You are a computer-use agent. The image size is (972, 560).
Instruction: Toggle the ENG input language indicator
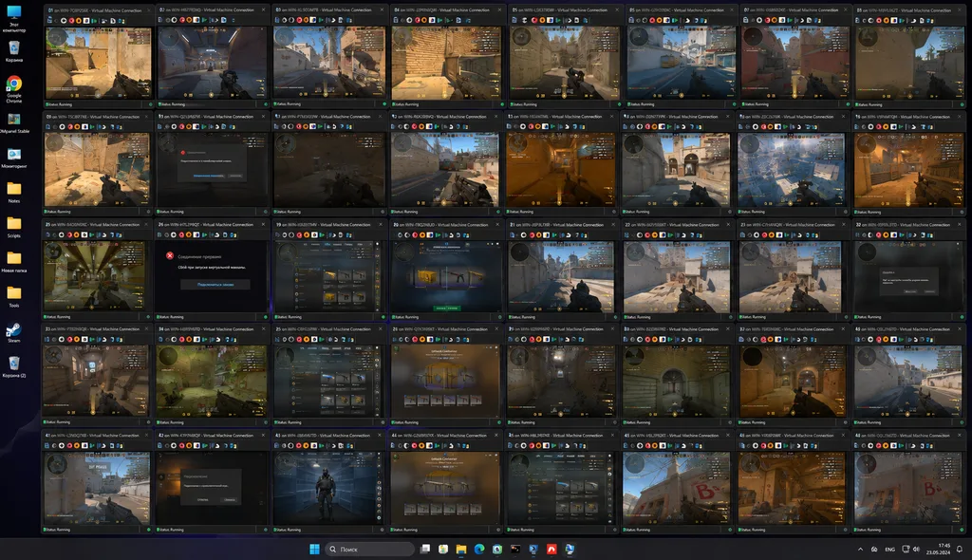pyautogui.click(x=889, y=550)
